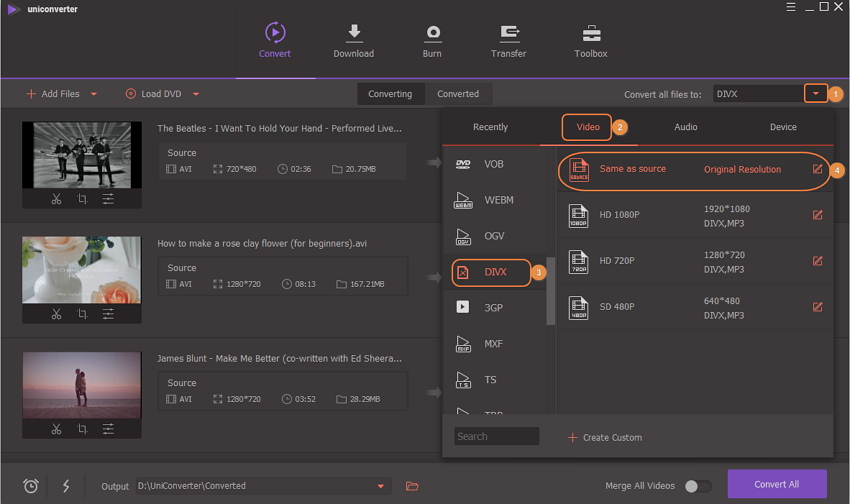Edit the Same as source preset
The image size is (850, 504).
click(817, 169)
